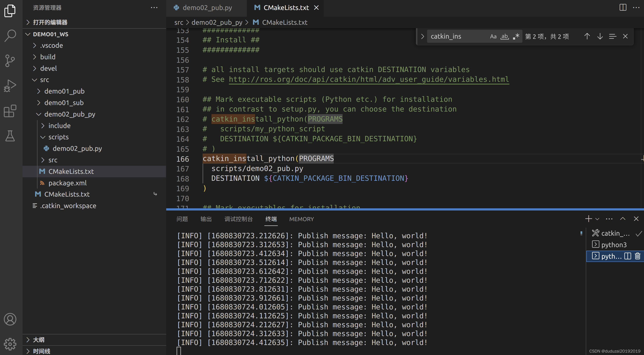Open the Explorer view in activity bar
The image size is (644, 355).
(10, 10)
